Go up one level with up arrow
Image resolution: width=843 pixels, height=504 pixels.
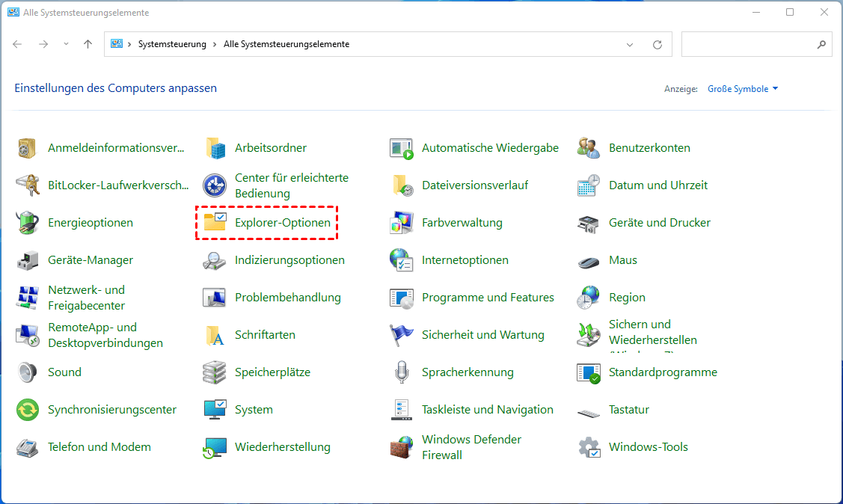click(x=88, y=44)
